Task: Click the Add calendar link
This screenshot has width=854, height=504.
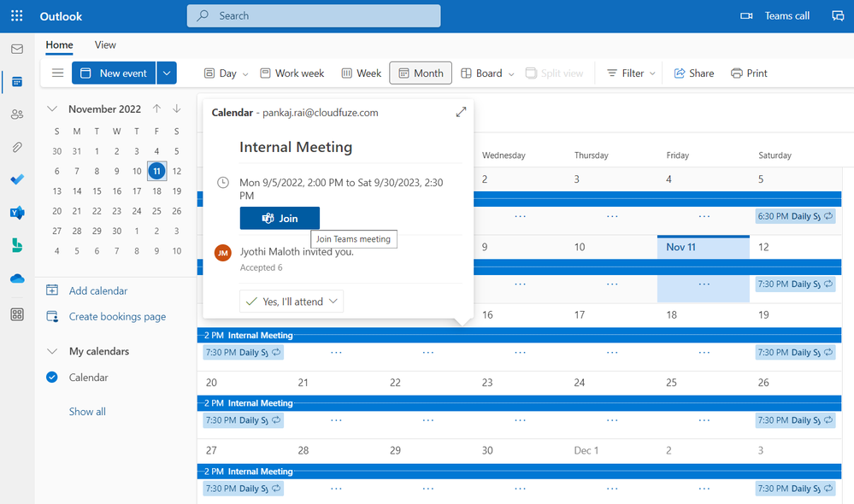Action: 98,290
